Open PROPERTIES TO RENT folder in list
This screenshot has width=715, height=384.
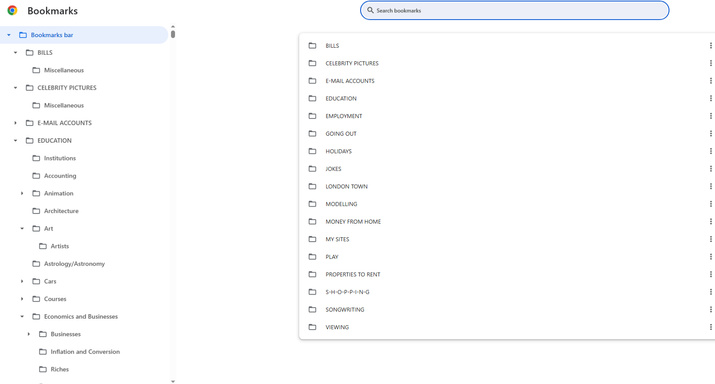(x=352, y=274)
